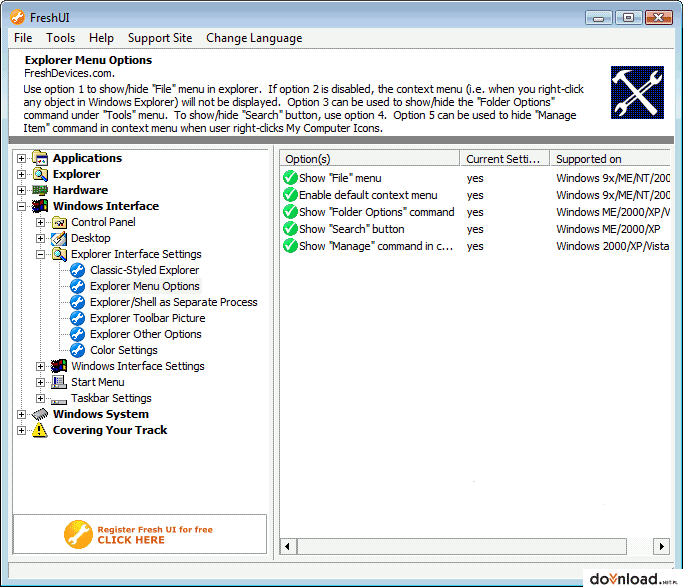Toggle the Show "Manage" command check
The height and width of the screenshot is (588, 683).
(x=290, y=246)
